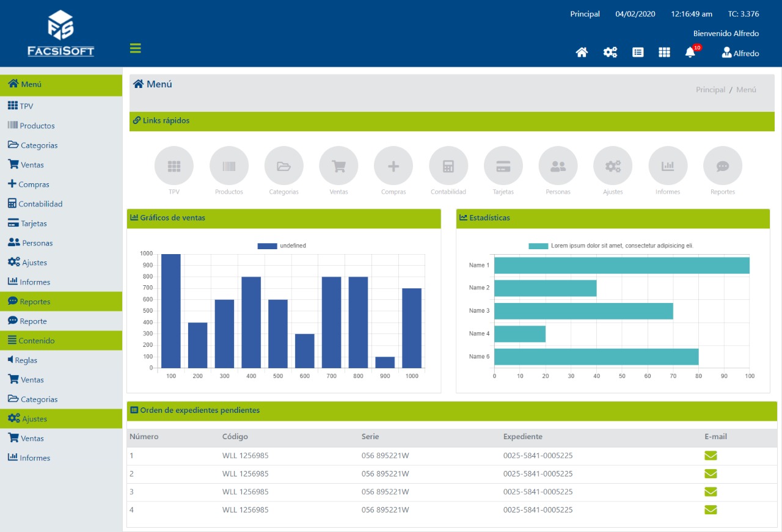782x532 pixels.
Task: Open Reportes chat bubble quick link
Action: click(x=723, y=166)
